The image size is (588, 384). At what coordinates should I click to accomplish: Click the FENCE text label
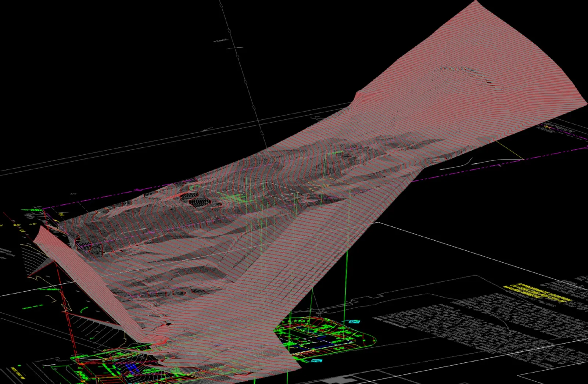tap(220, 40)
